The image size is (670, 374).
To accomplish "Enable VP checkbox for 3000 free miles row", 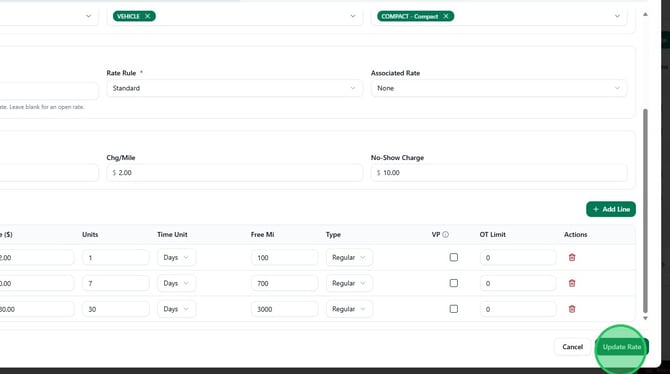I will click(453, 309).
